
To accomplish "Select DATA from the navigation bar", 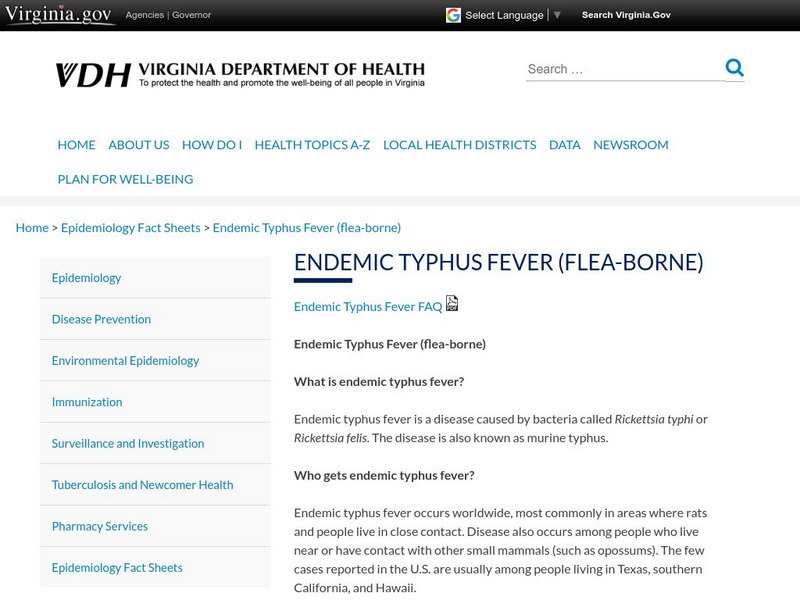I will [x=563, y=144].
